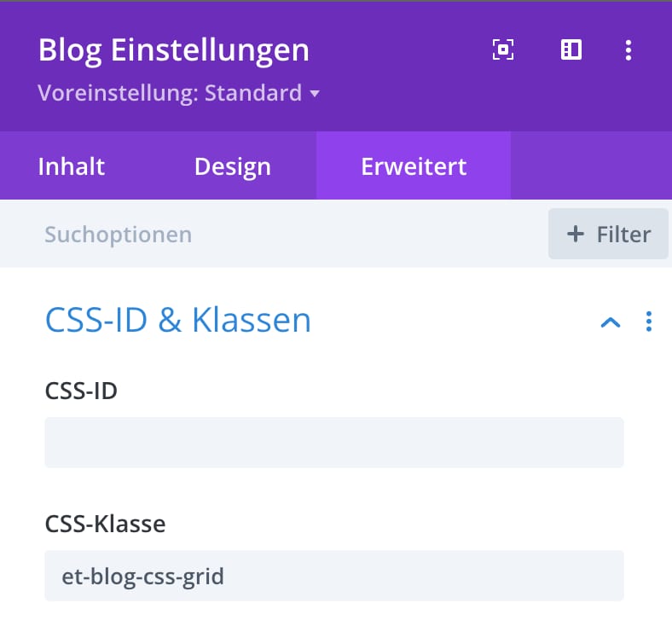This screenshot has height=626, width=672.
Task: Click the Blog Einstellungen title bar
Action: click(x=174, y=50)
